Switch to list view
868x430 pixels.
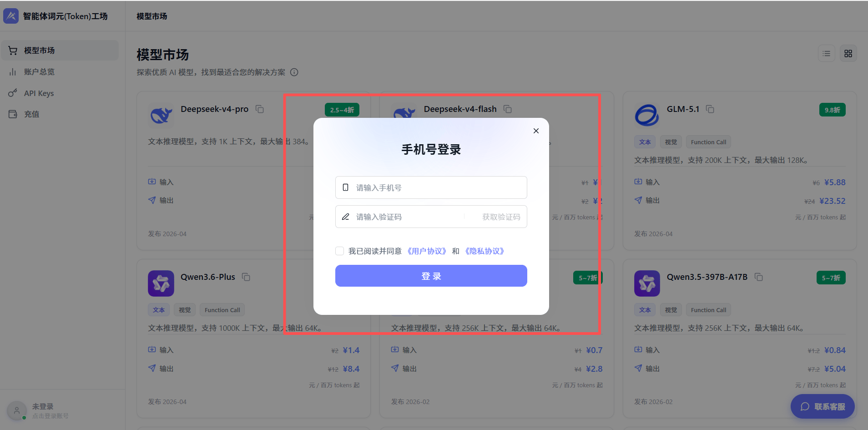tap(826, 54)
